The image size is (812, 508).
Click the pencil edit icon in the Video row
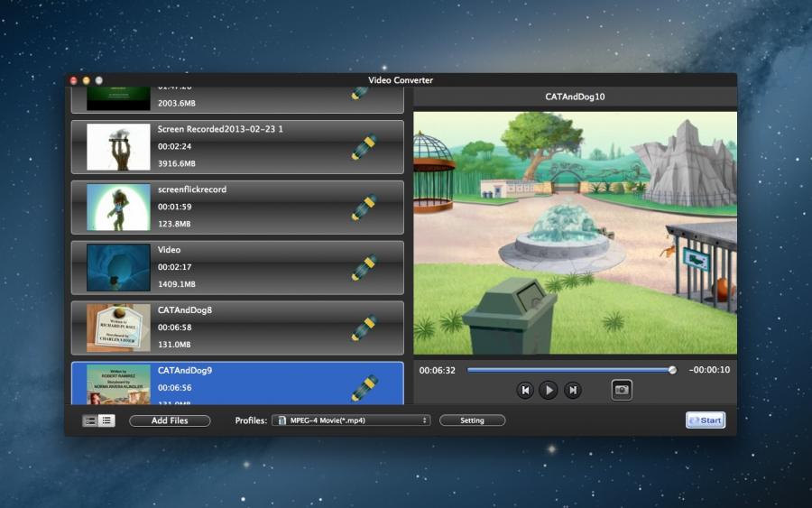click(x=364, y=267)
